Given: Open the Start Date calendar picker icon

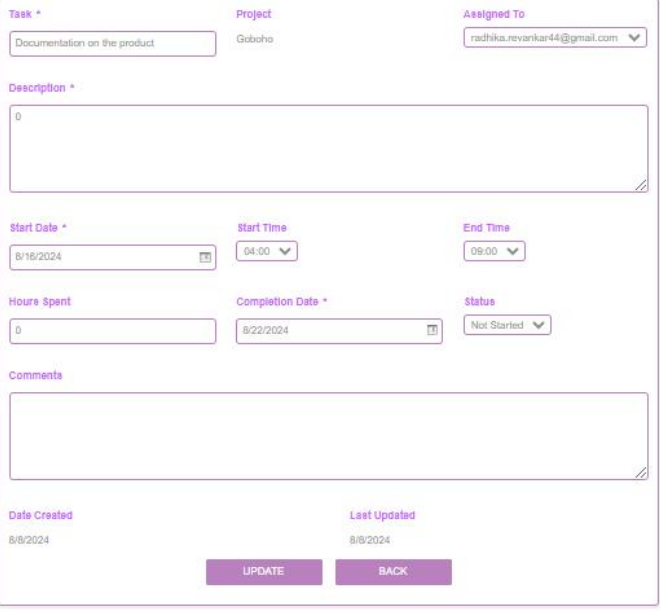Looking at the screenshot, I should coord(205,257).
